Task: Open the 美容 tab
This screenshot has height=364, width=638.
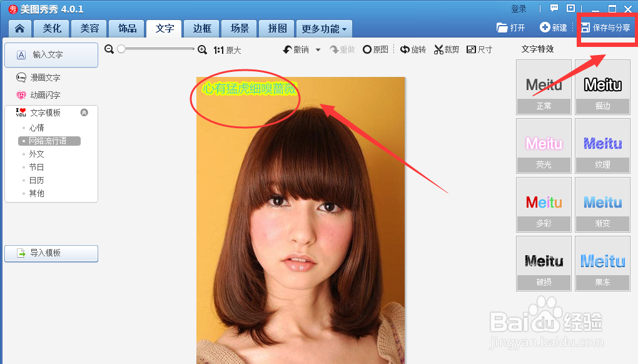Action: 89,29
